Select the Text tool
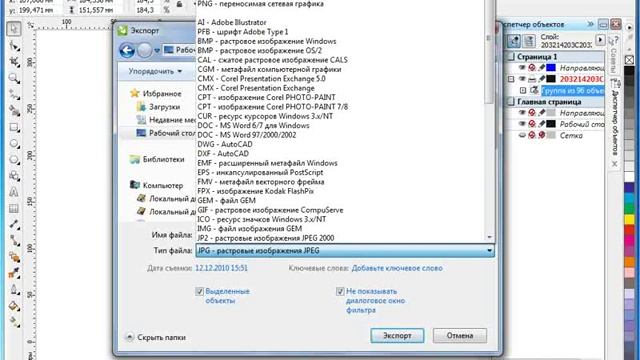This screenshot has height=360, width=640. click(14, 192)
